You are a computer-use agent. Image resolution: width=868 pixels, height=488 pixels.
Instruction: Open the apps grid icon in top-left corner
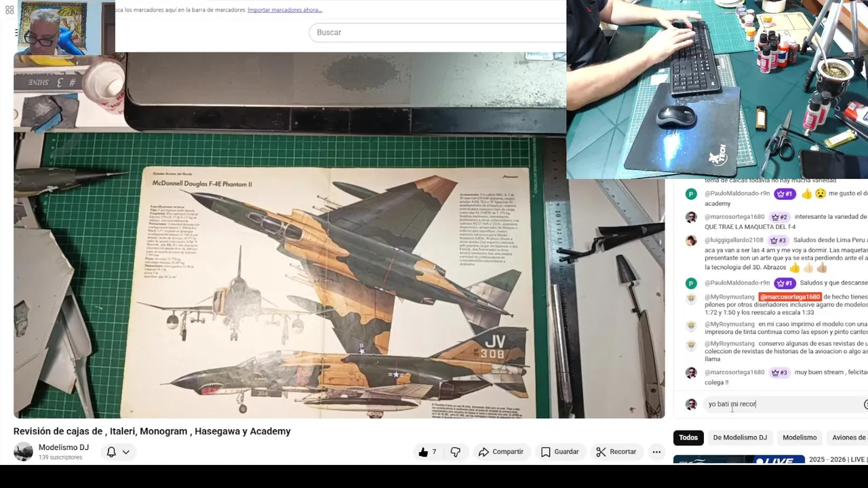point(9,10)
